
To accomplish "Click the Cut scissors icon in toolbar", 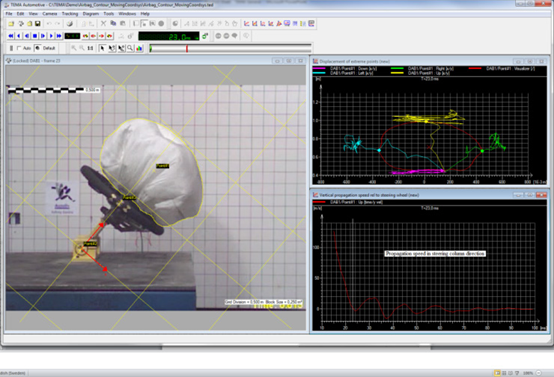I will point(103,24).
